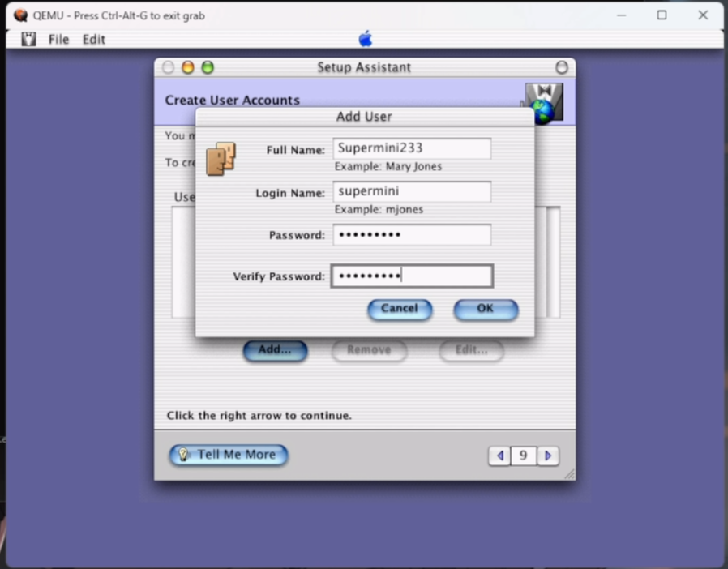
Task: Open the File menu
Action: click(x=58, y=39)
